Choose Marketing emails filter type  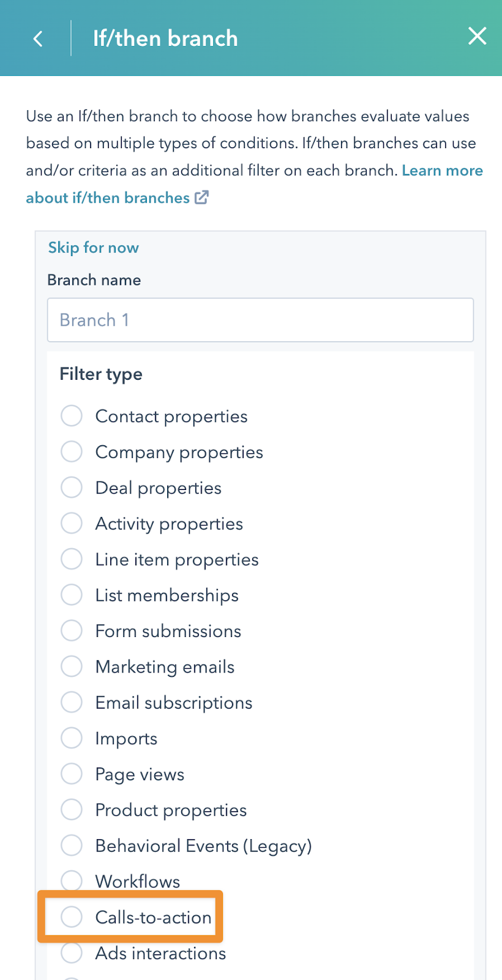[72, 666]
